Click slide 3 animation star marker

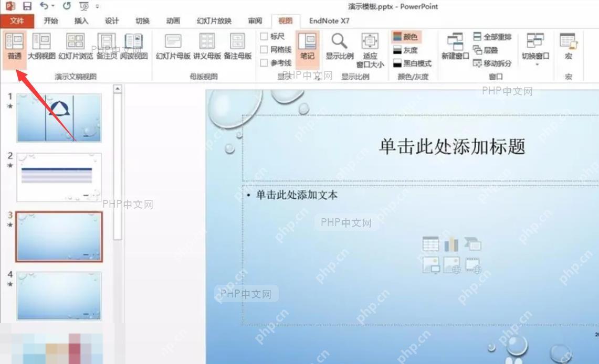(x=10, y=224)
